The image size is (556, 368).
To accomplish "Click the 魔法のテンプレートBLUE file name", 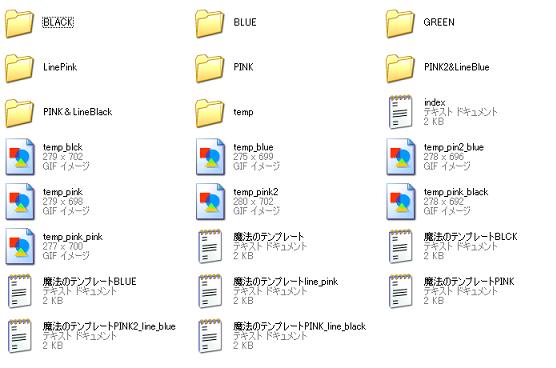I will [89, 281].
